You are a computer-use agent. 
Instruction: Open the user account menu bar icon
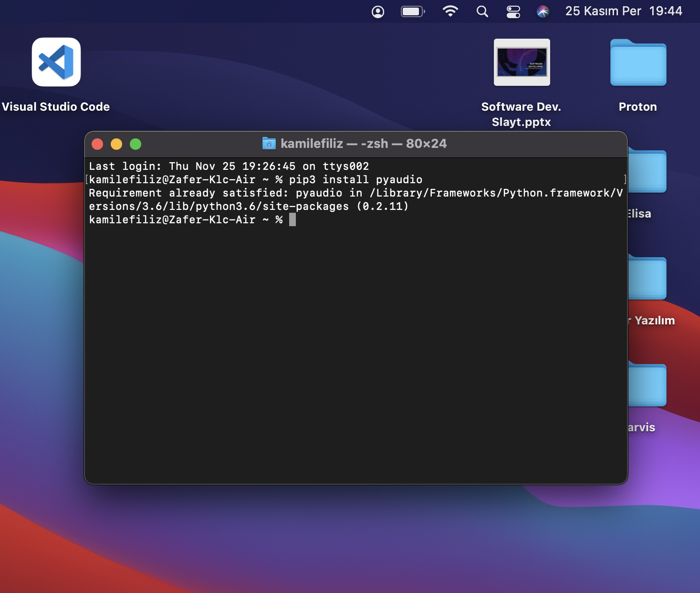(377, 11)
